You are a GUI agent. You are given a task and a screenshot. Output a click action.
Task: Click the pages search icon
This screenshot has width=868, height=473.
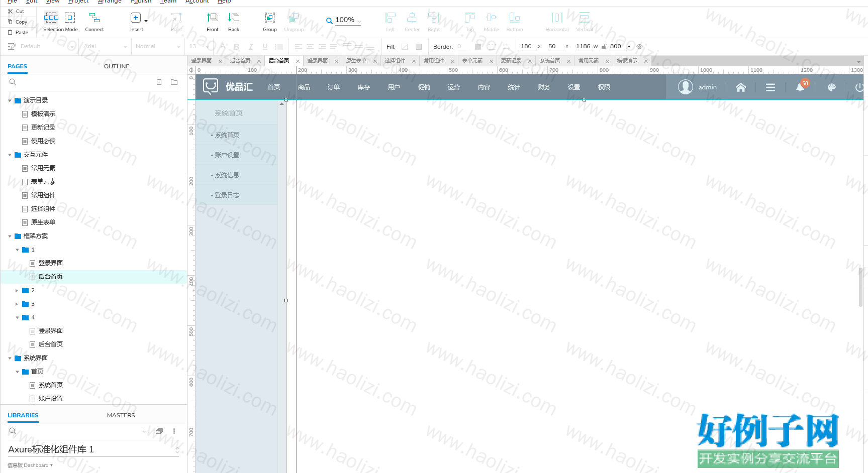point(13,82)
